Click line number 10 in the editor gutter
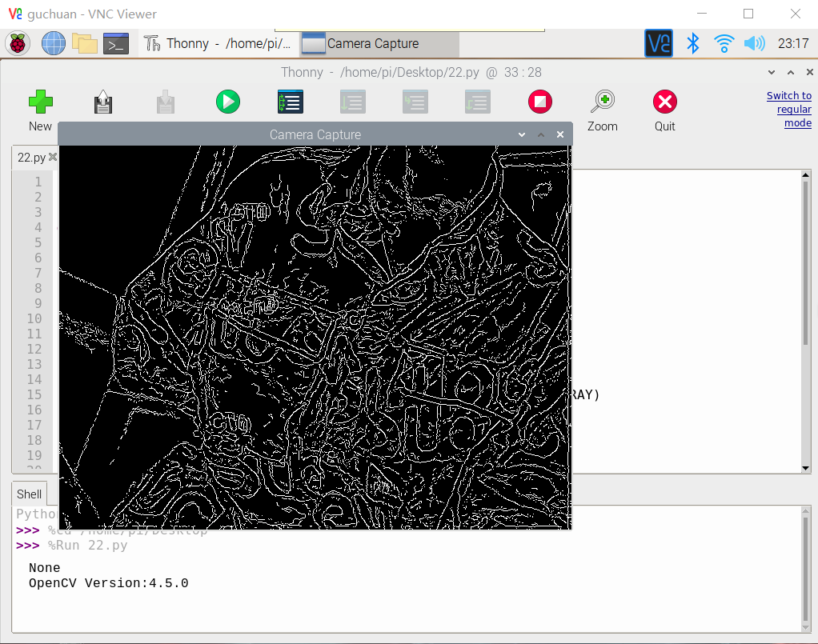 point(34,318)
